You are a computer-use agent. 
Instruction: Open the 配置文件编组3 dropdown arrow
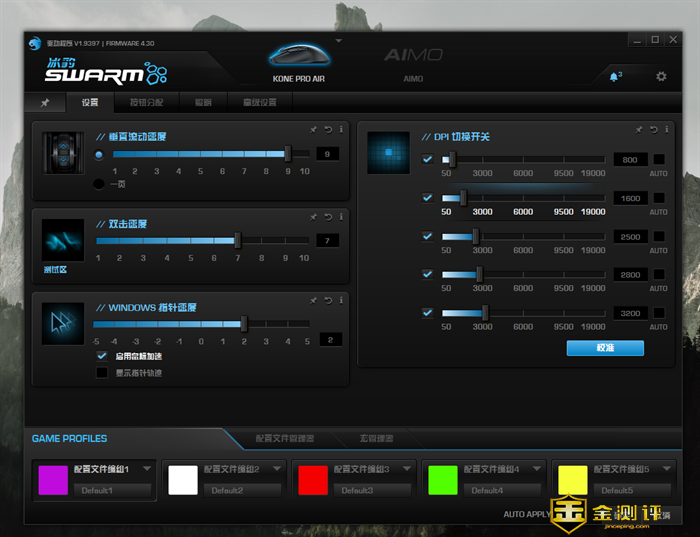point(411,468)
